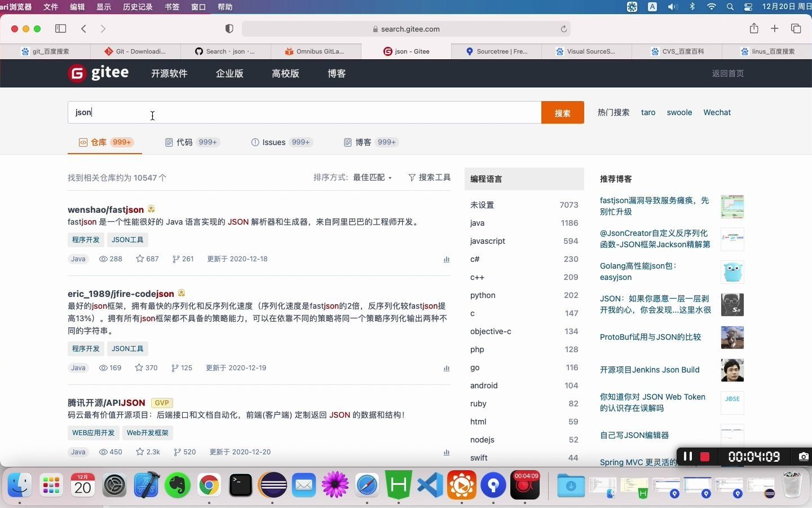The image size is (812, 508).
Task: Click the star count 687 on fastjson
Action: (x=147, y=259)
